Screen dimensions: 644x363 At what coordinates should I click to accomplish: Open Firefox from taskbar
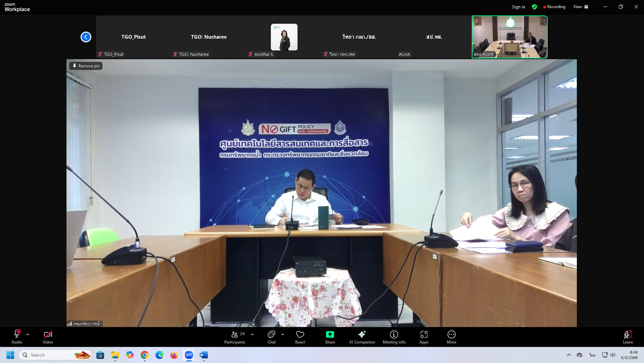coord(174,355)
